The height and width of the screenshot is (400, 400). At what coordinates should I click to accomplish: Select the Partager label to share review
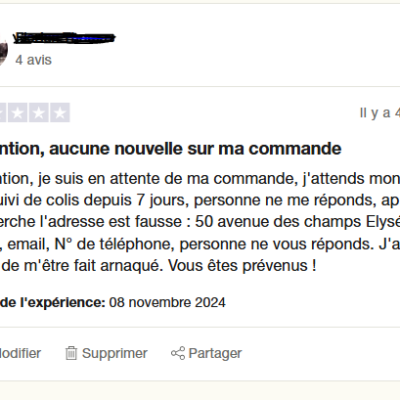(x=215, y=353)
